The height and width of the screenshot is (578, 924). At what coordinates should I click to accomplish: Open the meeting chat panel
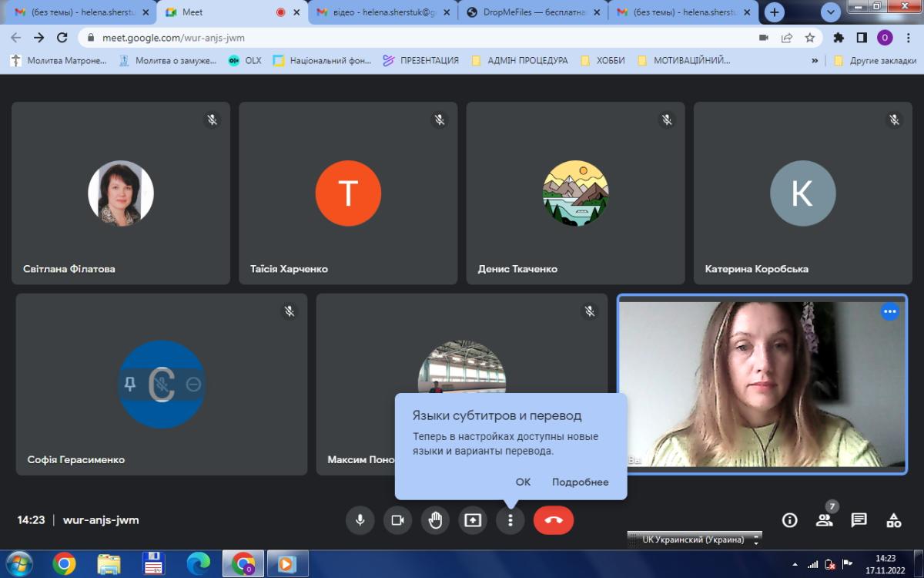[x=859, y=520]
